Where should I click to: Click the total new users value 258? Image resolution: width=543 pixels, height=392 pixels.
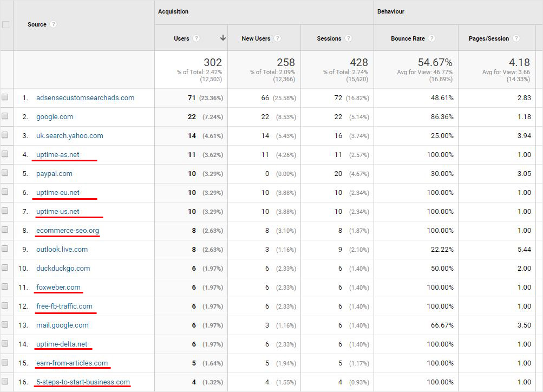286,62
